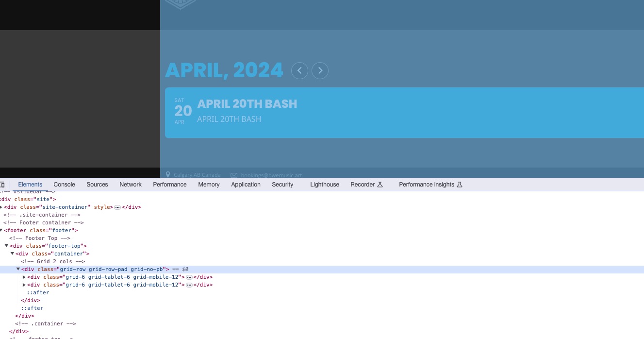Viewport: 644px width, 339px height.
Task: Expand second grid-6 grid-tablet-6 div
Action: point(24,285)
